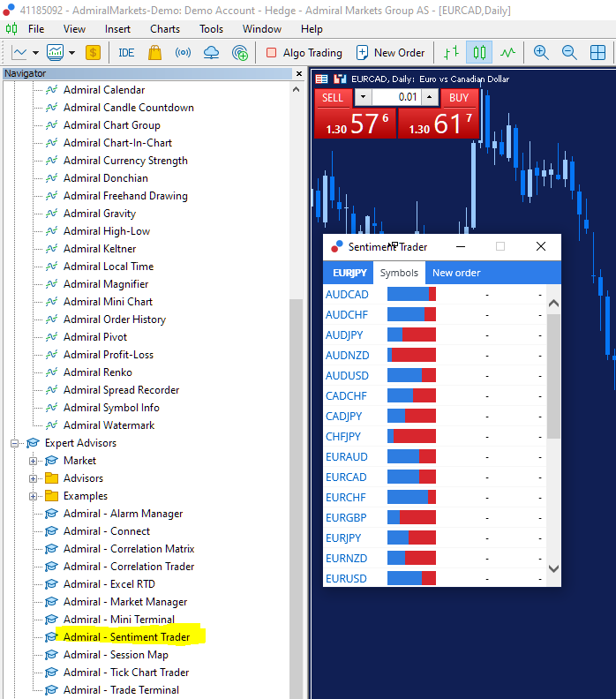Image resolution: width=616 pixels, height=699 pixels.
Task: Open the volume dropdown arrow on one-click panel
Action: click(x=364, y=97)
